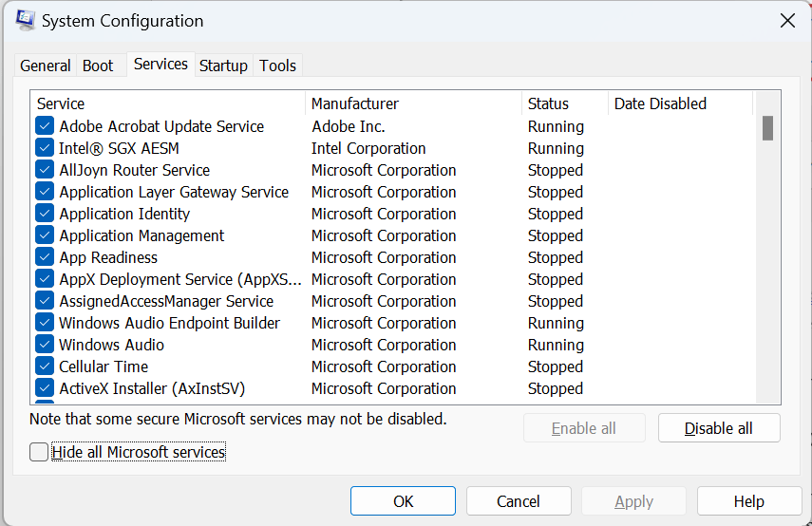Click the Enable all button
The height and width of the screenshot is (526, 812).
pyautogui.click(x=584, y=428)
